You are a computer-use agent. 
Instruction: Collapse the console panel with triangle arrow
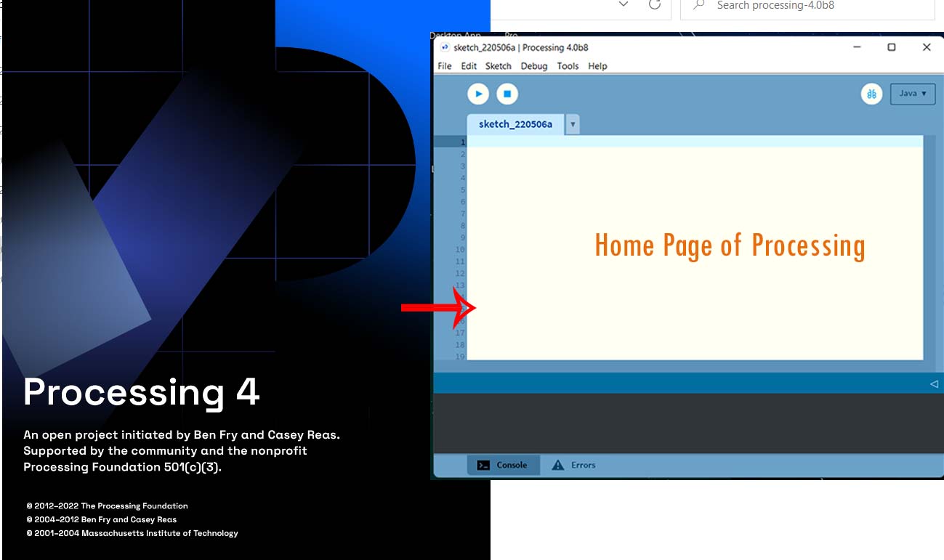pos(934,384)
